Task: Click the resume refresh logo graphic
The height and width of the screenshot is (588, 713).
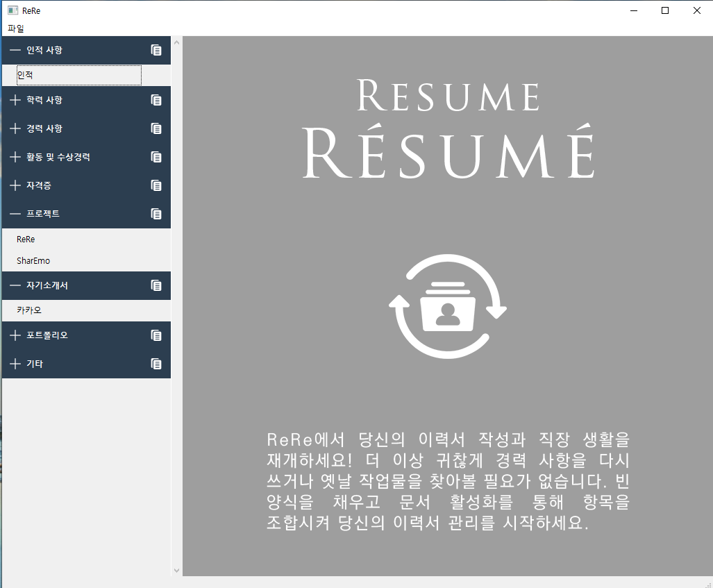Action: pyautogui.click(x=448, y=306)
